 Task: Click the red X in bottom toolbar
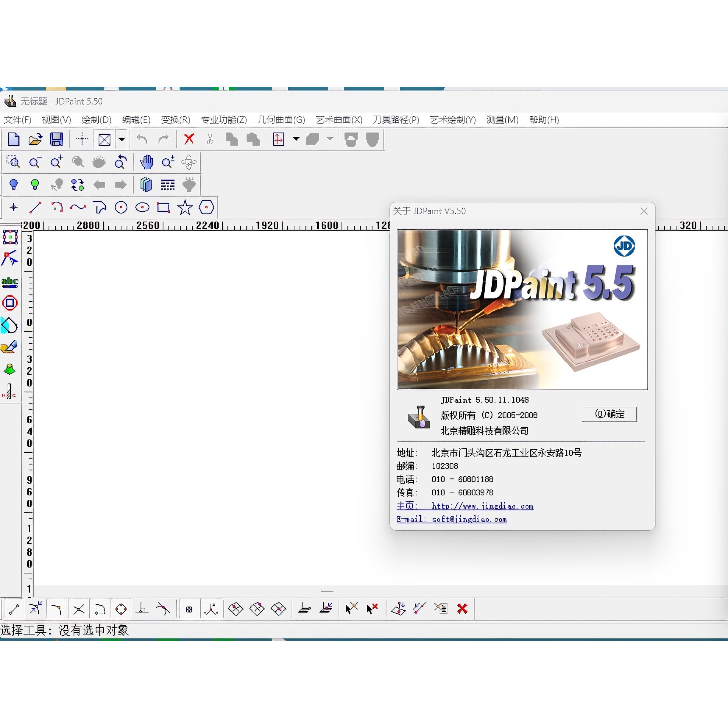[462, 608]
